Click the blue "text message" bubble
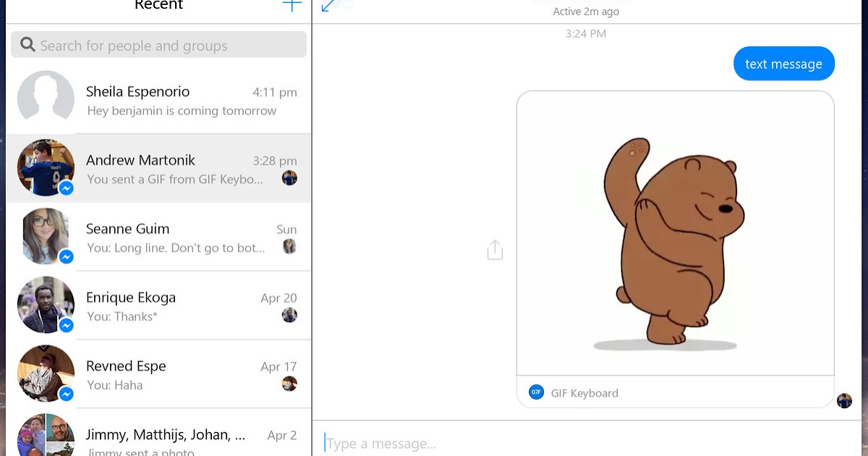The height and width of the screenshot is (456, 868). [x=783, y=64]
